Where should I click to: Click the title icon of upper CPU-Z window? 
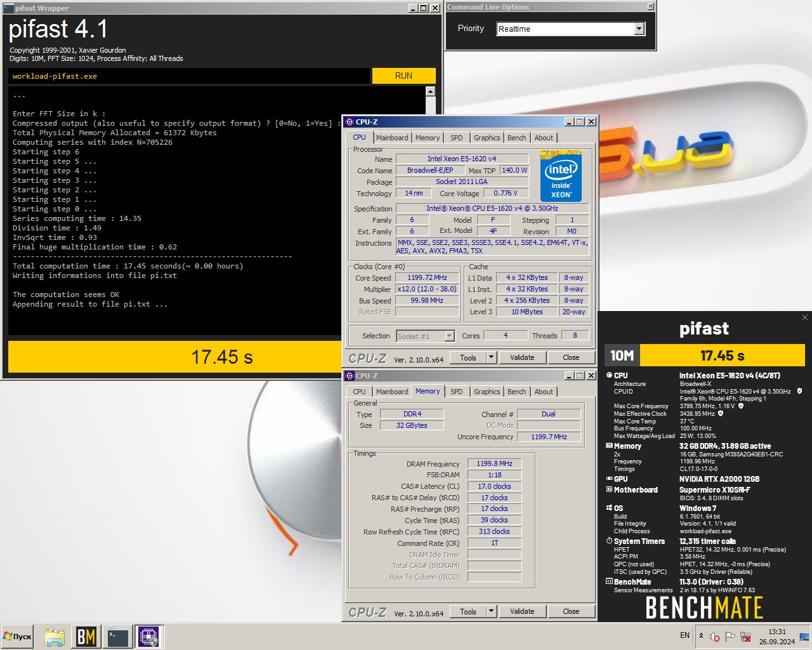point(350,122)
